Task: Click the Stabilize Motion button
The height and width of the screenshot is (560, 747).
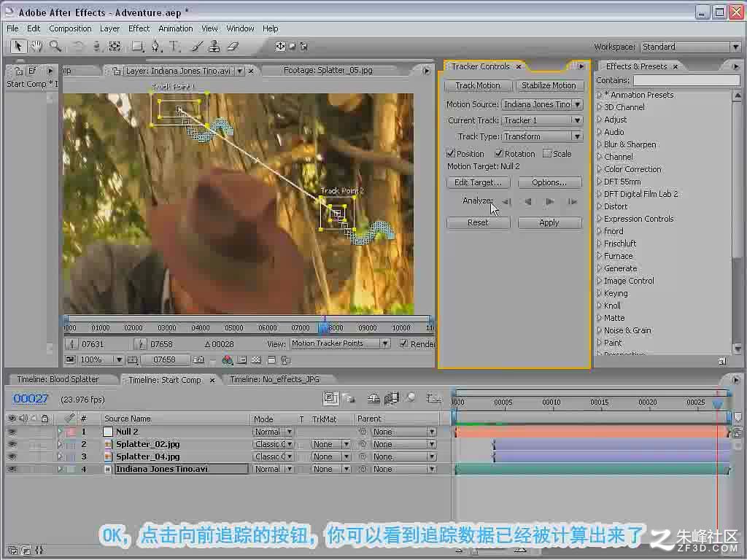Action: click(549, 86)
